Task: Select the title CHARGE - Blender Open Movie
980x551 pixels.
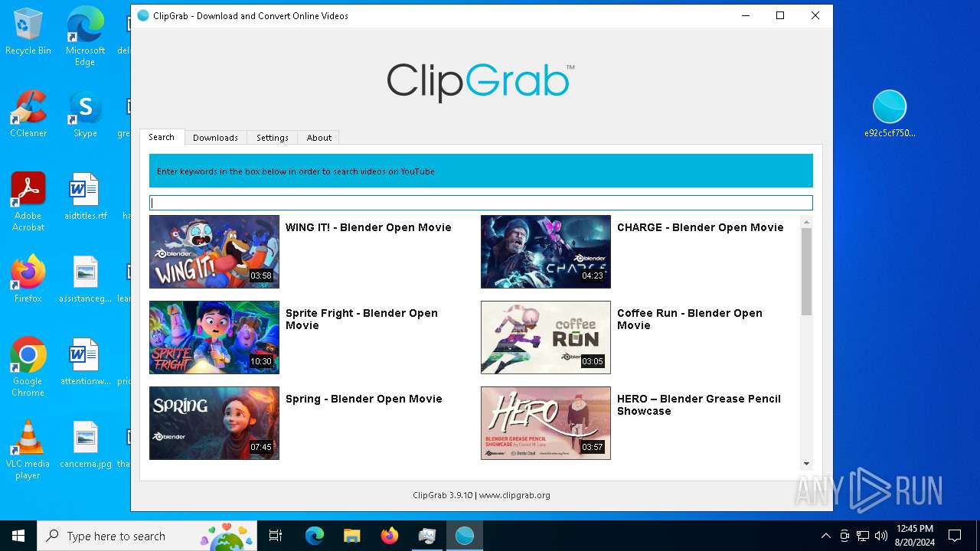Action: tap(700, 227)
